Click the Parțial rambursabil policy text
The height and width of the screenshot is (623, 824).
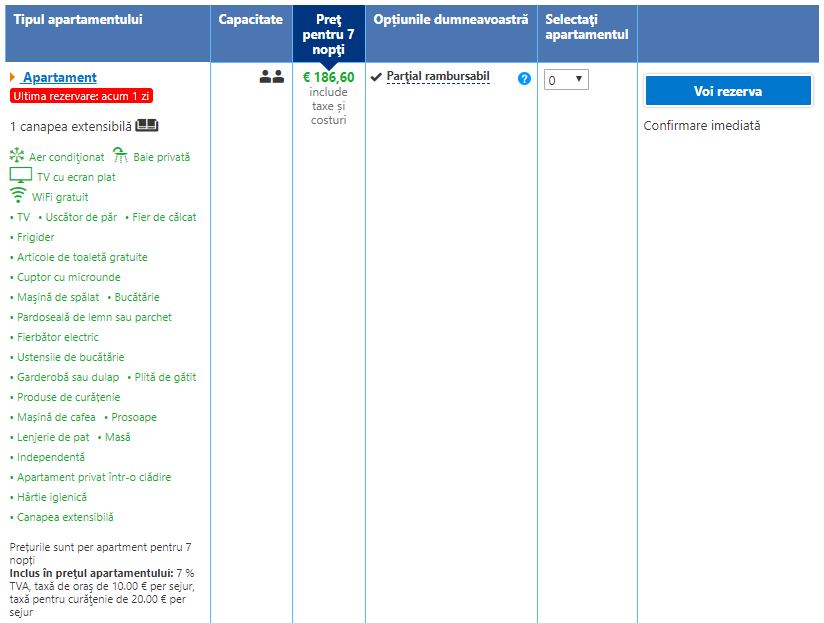tap(437, 77)
